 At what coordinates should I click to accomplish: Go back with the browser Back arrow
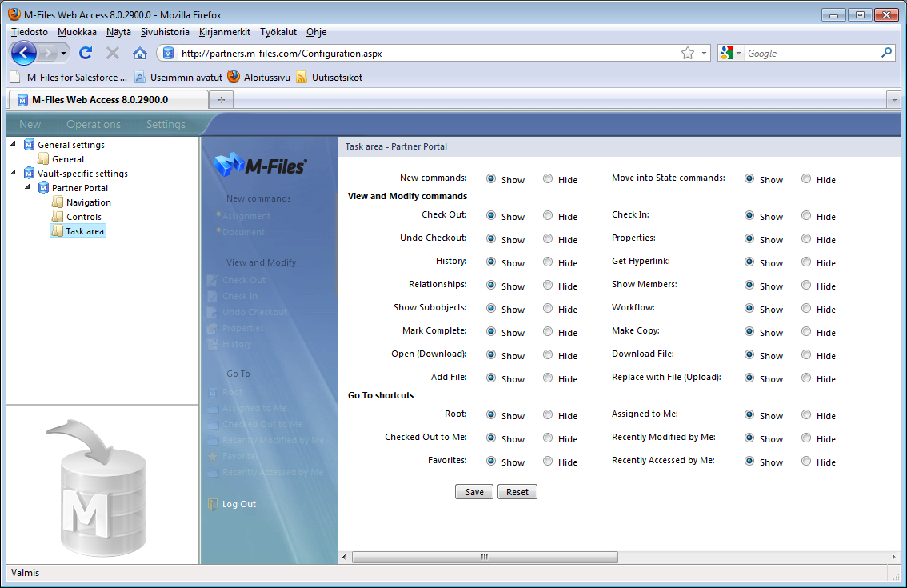pos(24,54)
